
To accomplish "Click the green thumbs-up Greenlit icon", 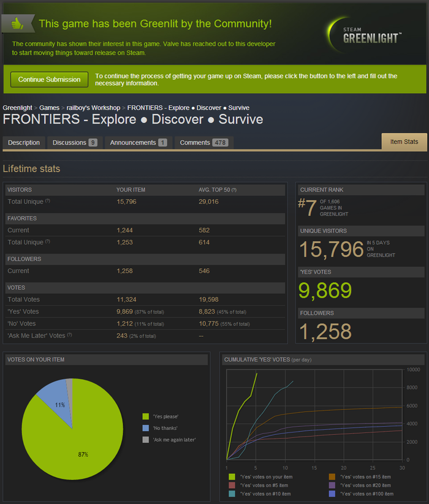I will [18, 23].
